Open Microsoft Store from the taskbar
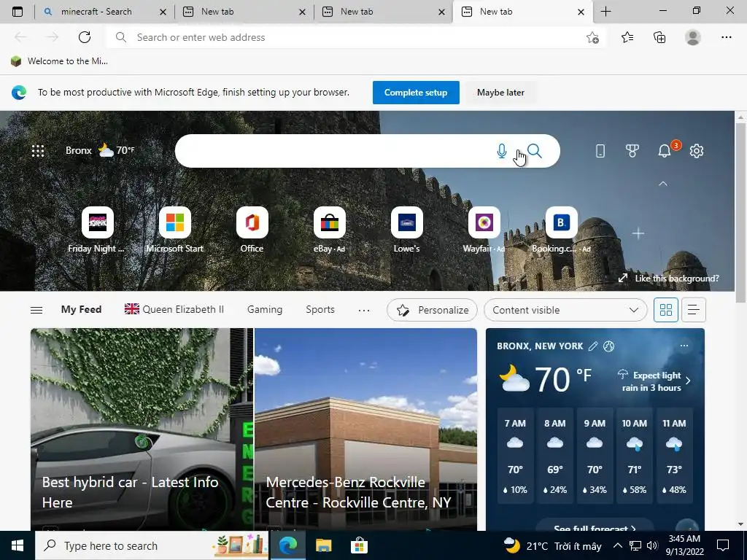The height and width of the screenshot is (560, 747). point(359,545)
